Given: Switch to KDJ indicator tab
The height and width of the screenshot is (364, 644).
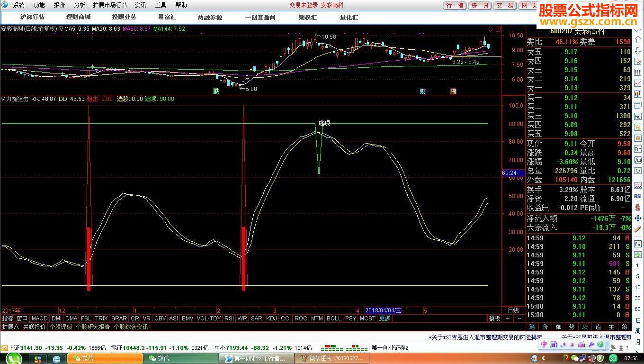Looking at the screenshot, I should [x=271, y=318].
